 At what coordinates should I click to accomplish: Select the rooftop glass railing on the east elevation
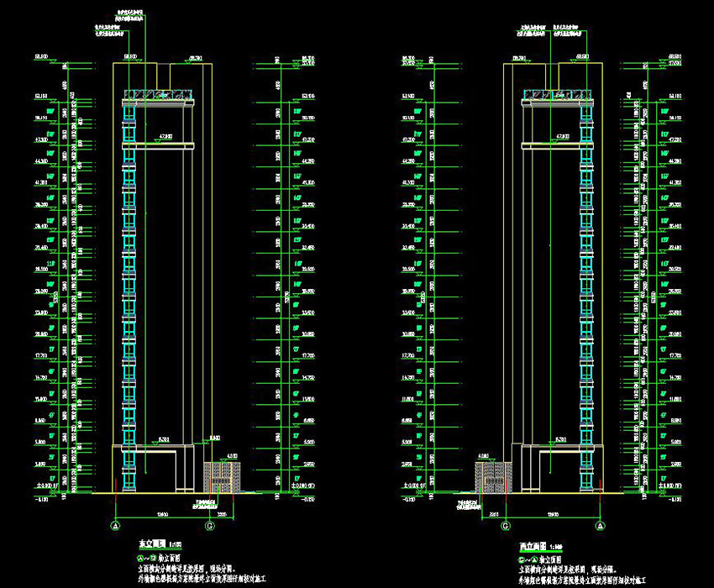(158, 95)
